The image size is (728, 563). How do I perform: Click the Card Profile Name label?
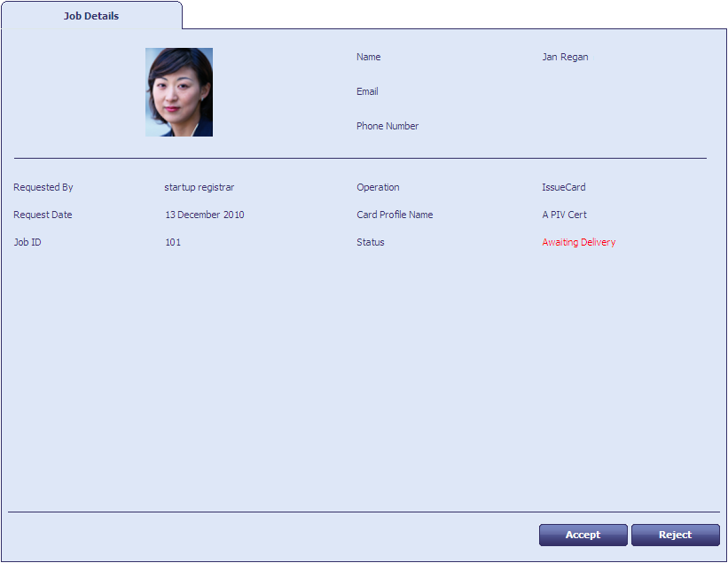[395, 215]
